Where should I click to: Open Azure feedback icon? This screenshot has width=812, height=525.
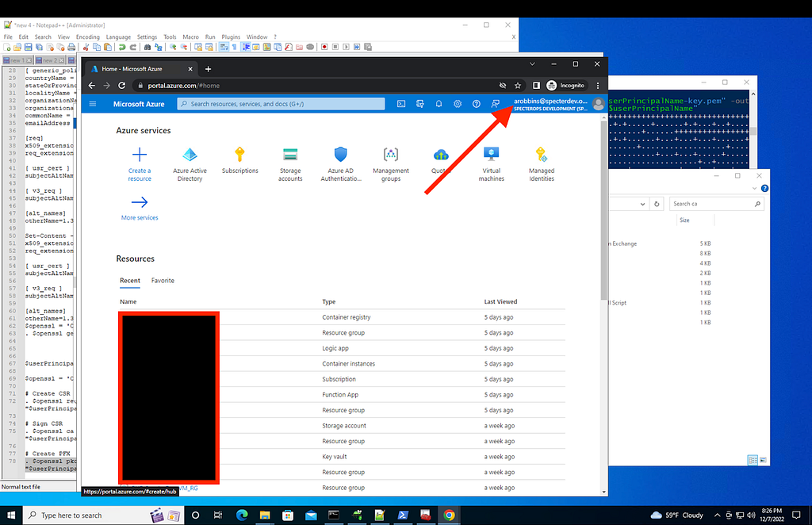tap(495, 104)
